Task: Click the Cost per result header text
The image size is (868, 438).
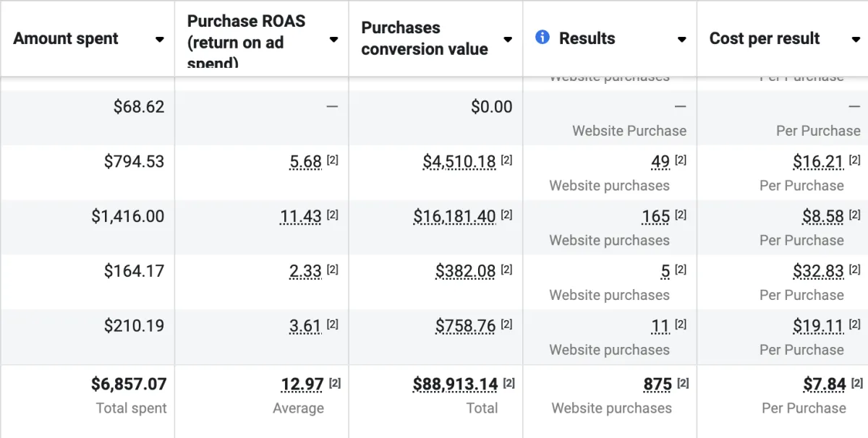Action: (765, 38)
